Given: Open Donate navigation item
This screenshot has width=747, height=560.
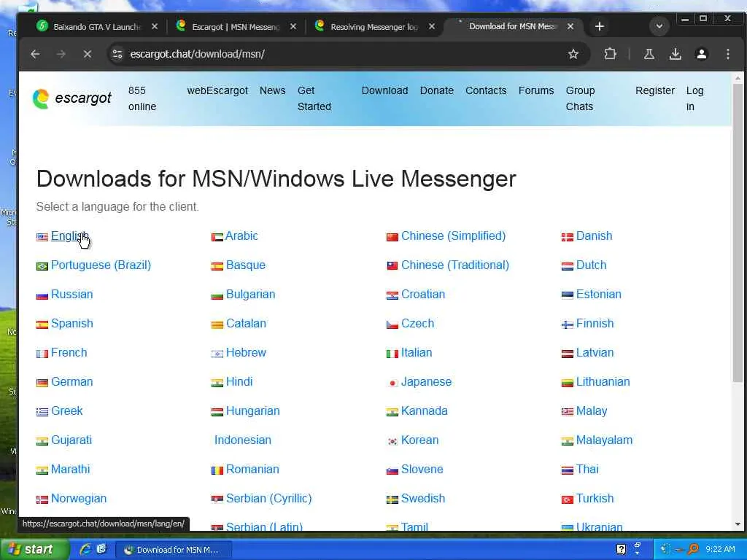Looking at the screenshot, I should (436, 90).
